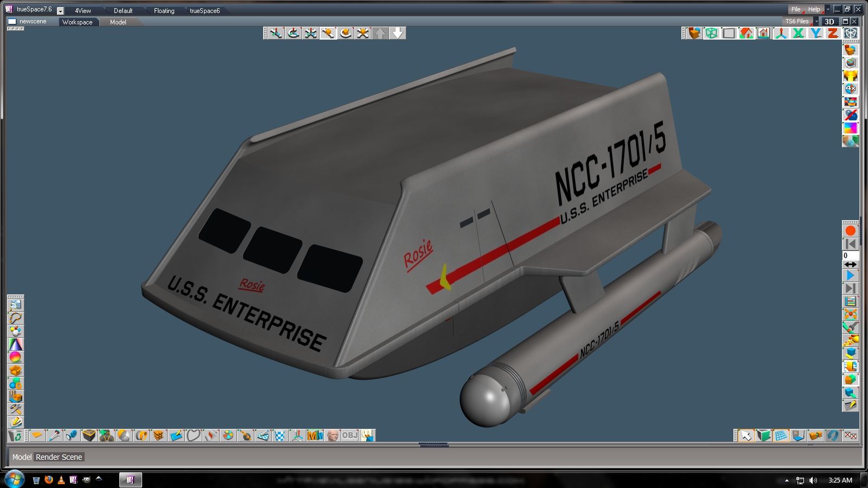This screenshot has height=488, width=868.
Task: Open the File menu
Action: click(x=796, y=9)
